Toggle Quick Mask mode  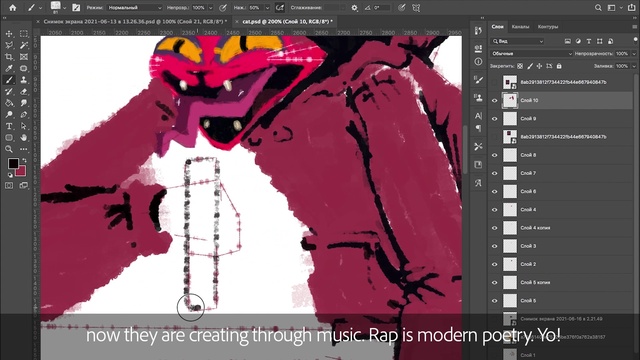point(9,185)
